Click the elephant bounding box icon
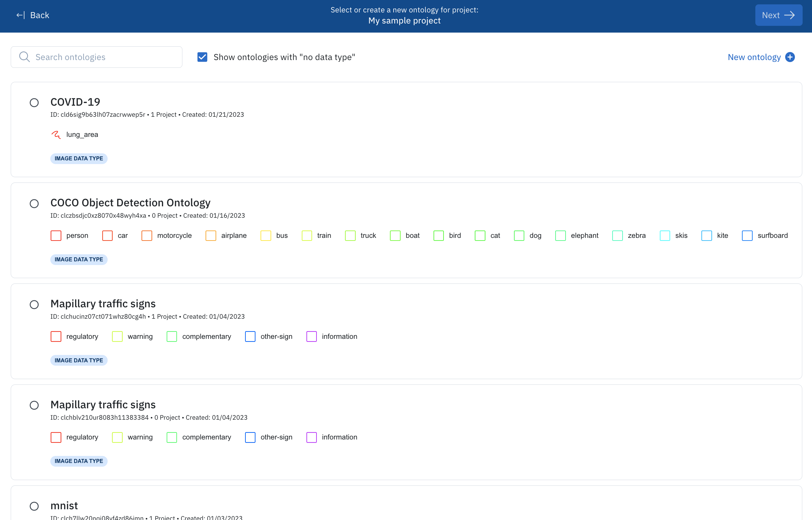 click(560, 236)
